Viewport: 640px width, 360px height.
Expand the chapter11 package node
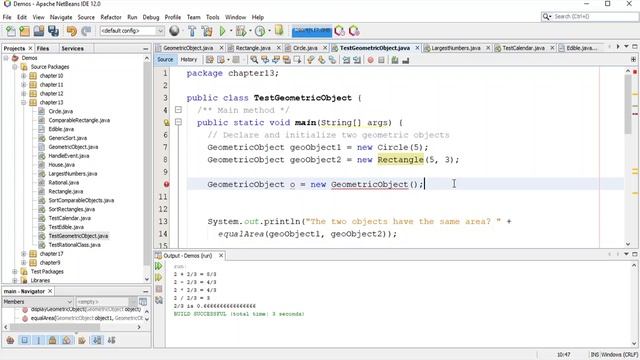(x=24, y=85)
